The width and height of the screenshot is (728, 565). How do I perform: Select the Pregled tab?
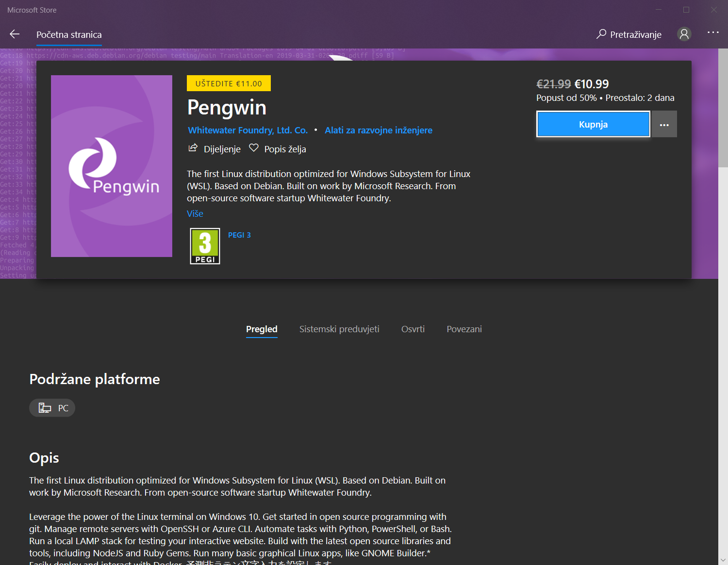[262, 329]
